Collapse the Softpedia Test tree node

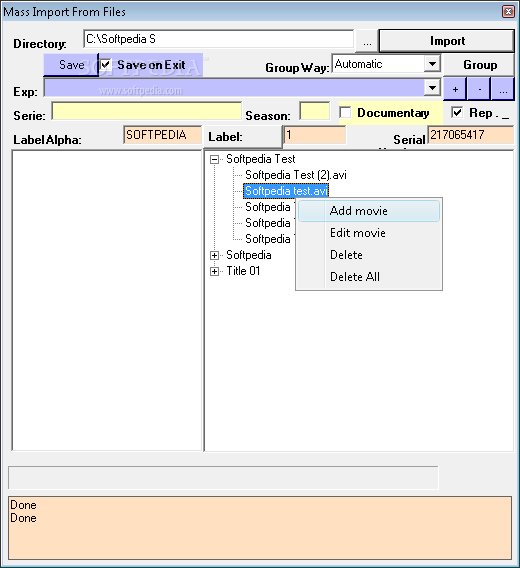coord(215,159)
